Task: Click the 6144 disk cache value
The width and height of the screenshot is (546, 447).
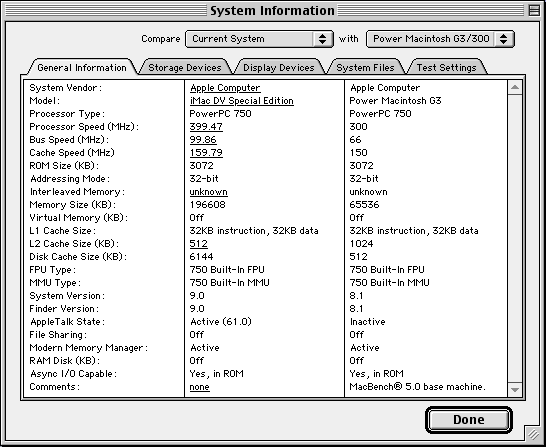Action: tap(201, 257)
